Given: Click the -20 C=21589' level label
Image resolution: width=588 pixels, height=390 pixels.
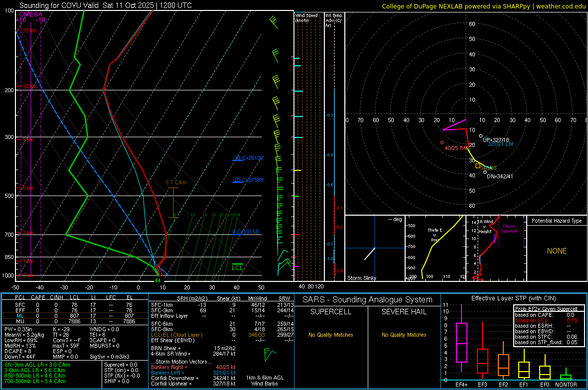Looking at the screenshot, I should (248, 180).
